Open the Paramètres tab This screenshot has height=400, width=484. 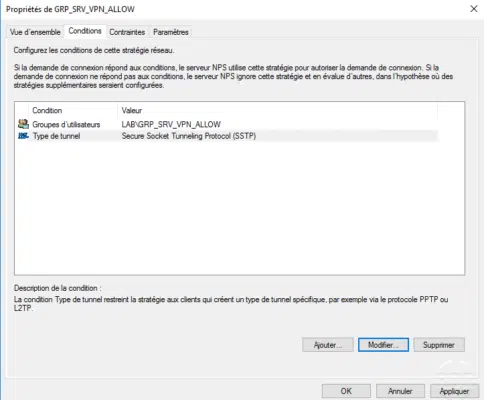pos(171,32)
